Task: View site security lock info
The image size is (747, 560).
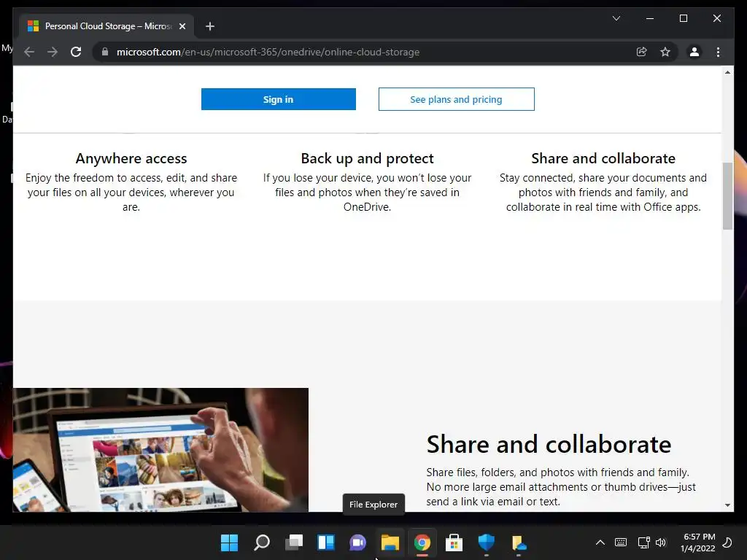Action: [105, 52]
